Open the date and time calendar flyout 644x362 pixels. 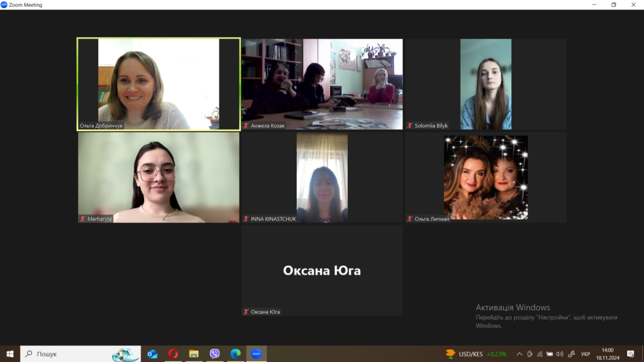(x=607, y=354)
